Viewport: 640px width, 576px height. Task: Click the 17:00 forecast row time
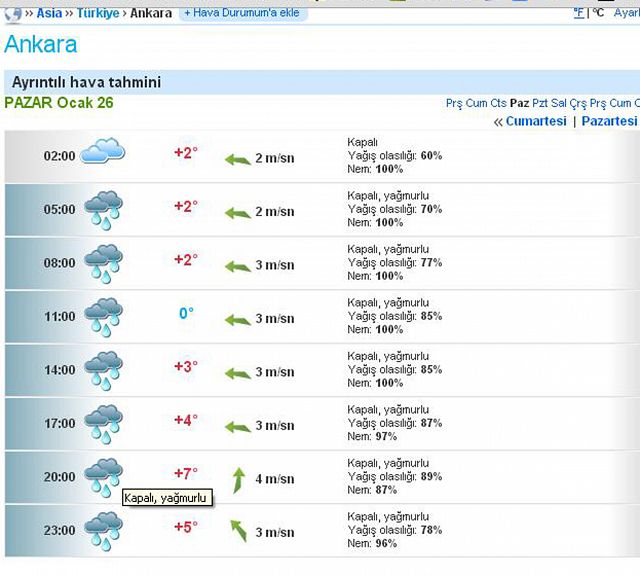59,424
